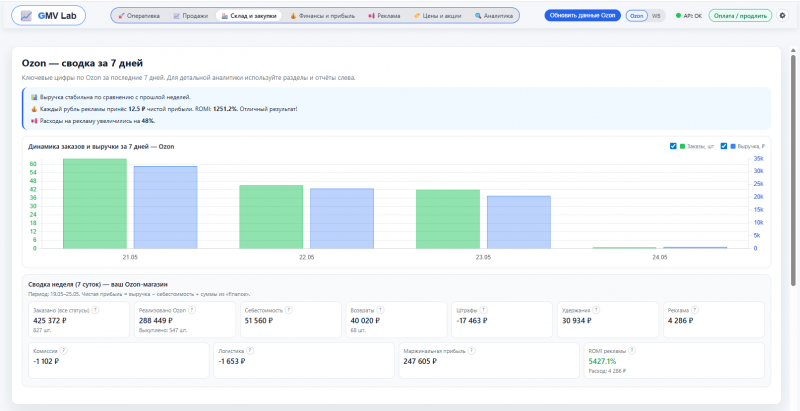Click help icon next to Себестоимость
The height and width of the screenshot is (411, 800).
click(289, 310)
